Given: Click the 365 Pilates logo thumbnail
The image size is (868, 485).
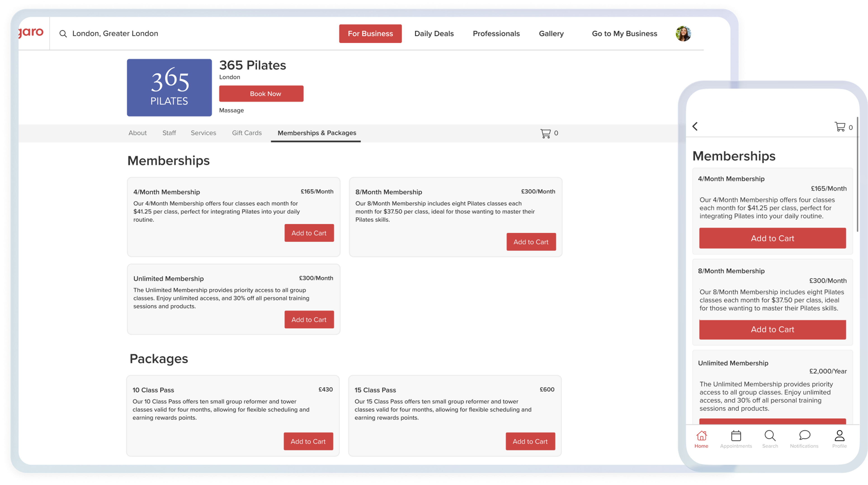Looking at the screenshot, I should [x=169, y=88].
